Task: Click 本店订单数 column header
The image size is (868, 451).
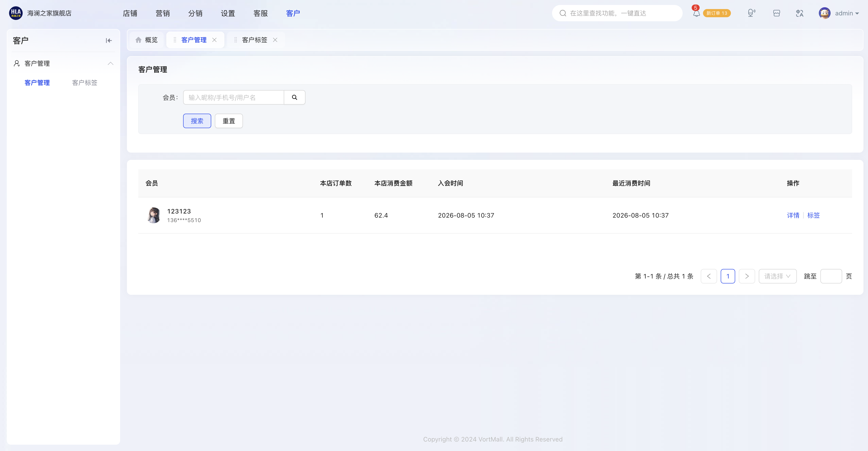Action: 336,183
